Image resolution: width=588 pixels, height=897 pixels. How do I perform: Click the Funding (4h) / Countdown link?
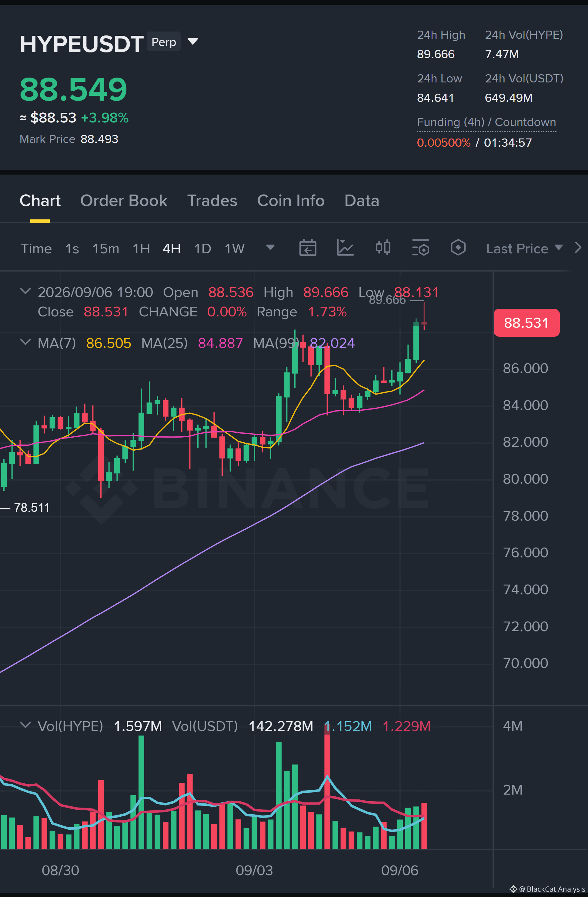[x=486, y=122]
